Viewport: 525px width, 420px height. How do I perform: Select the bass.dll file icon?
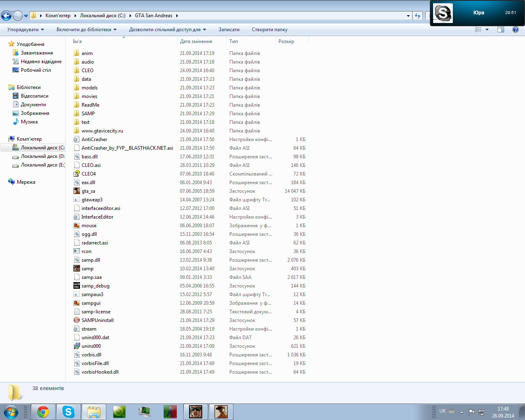(x=77, y=157)
